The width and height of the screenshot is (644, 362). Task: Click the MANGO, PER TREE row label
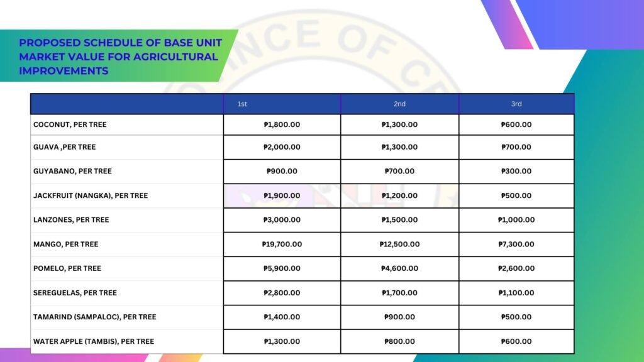(x=65, y=244)
